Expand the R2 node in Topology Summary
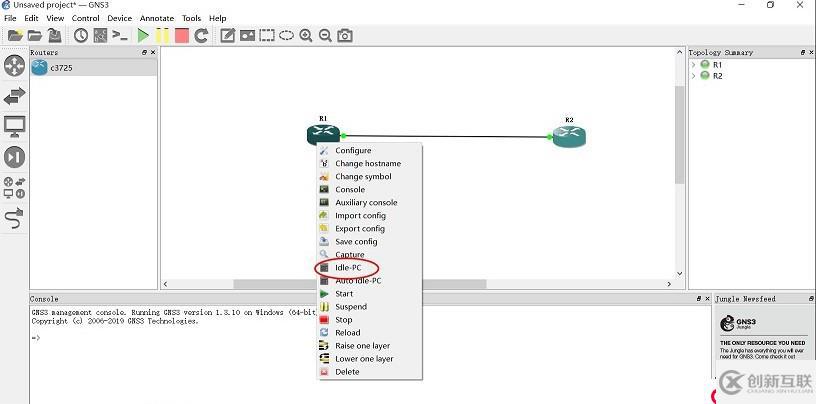The width and height of the screenshot is (816, 404). click(x=693, y=76)
